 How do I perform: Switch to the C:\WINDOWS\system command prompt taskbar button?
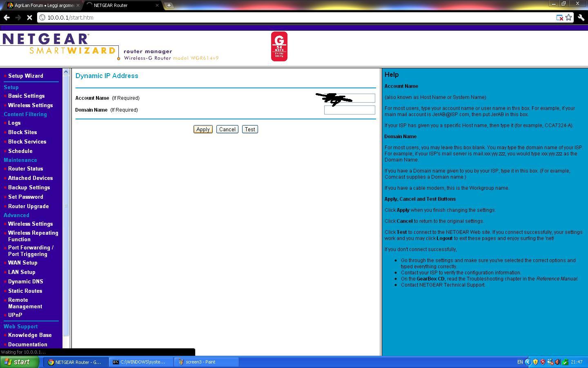[141, 362]
